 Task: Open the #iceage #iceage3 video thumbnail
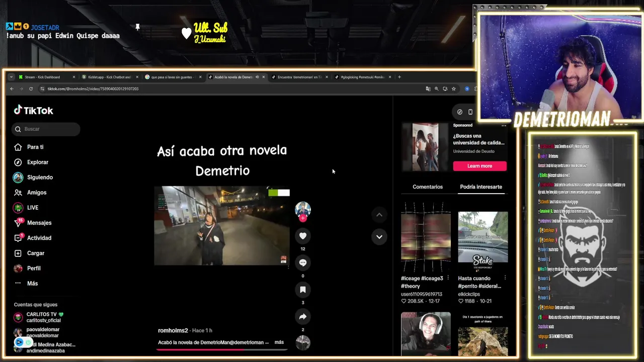(x=426, y=237)
